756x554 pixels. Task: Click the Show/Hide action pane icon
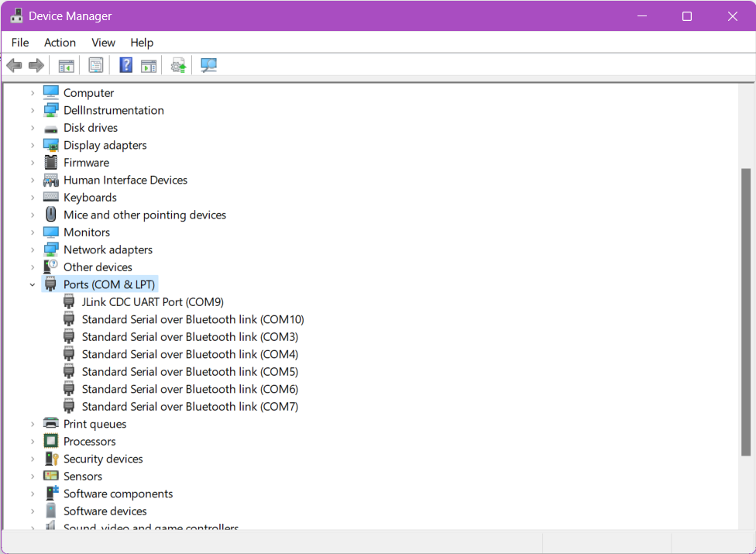[x=149, y=64]
